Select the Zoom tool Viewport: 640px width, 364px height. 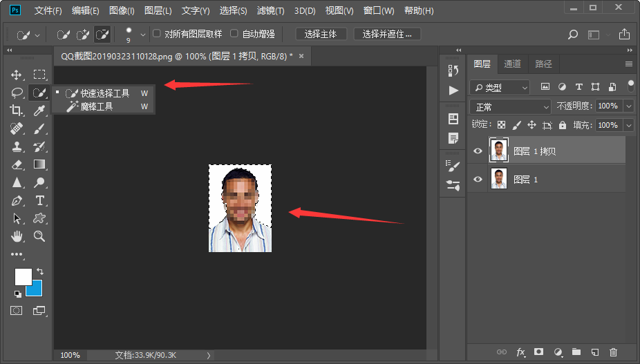(40, 236)
